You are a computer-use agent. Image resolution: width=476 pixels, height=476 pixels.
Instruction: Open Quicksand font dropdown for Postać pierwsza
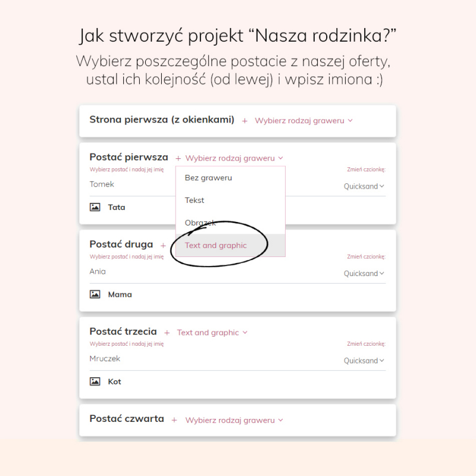click(364, 186)
